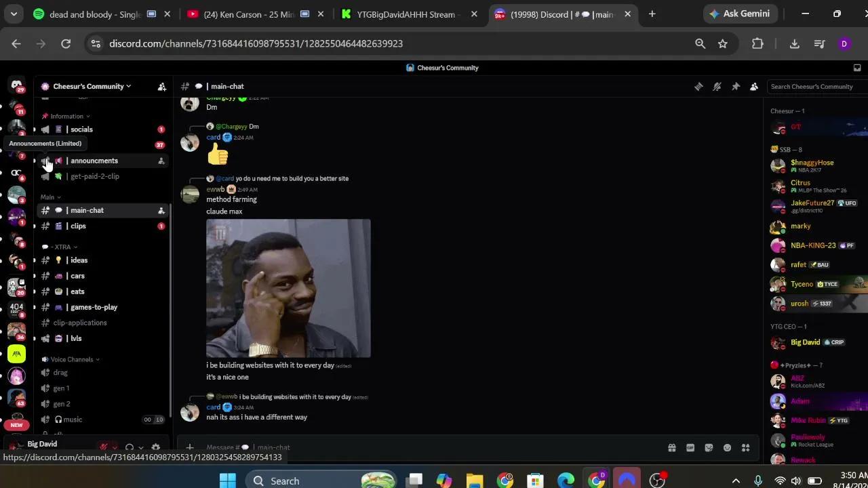The image size is (868, 488).
Task: Open the clip-applications channel
Action: click(x=102, y=323)
